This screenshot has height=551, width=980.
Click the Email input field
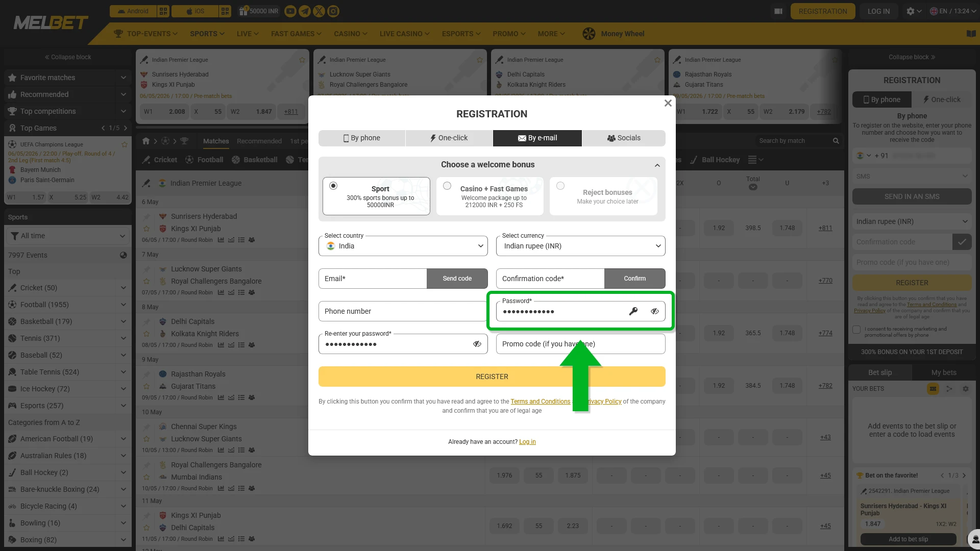tap(373, 279)
